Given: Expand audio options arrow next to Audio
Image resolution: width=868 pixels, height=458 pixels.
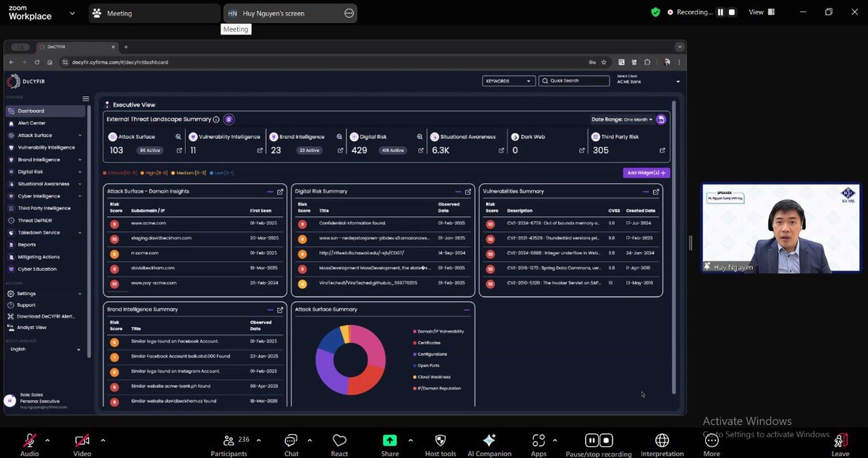Looking at the screenshot, I should [47, 440].
